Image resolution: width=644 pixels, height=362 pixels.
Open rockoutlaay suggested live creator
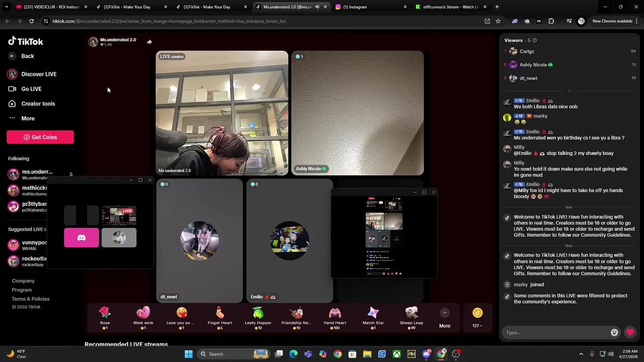coord(28,261)
